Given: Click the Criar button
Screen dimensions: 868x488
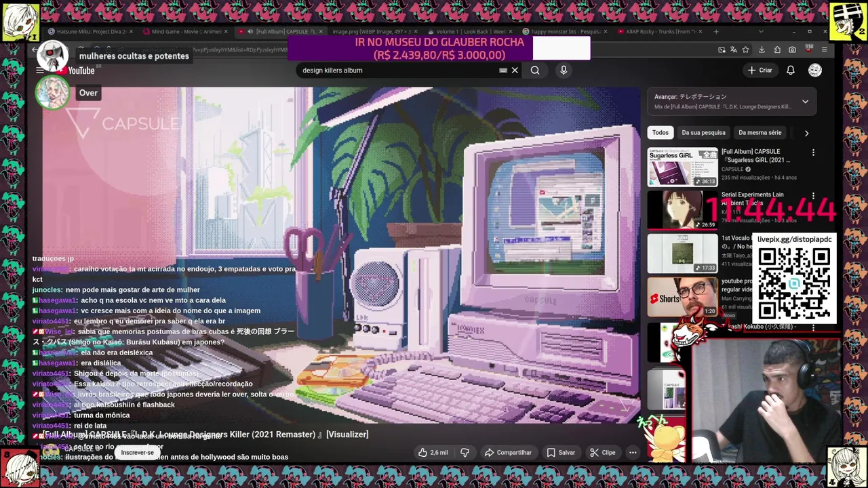Looking at the screenshot, I should [x=759, y=70].
